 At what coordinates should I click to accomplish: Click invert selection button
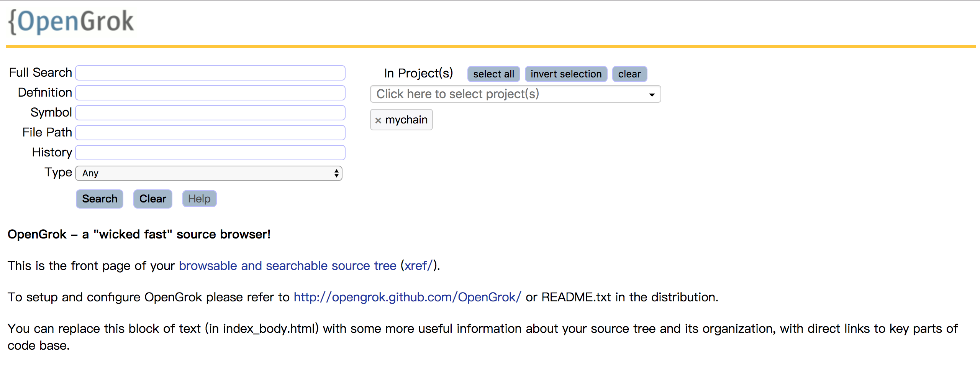[x=566, y=74]
